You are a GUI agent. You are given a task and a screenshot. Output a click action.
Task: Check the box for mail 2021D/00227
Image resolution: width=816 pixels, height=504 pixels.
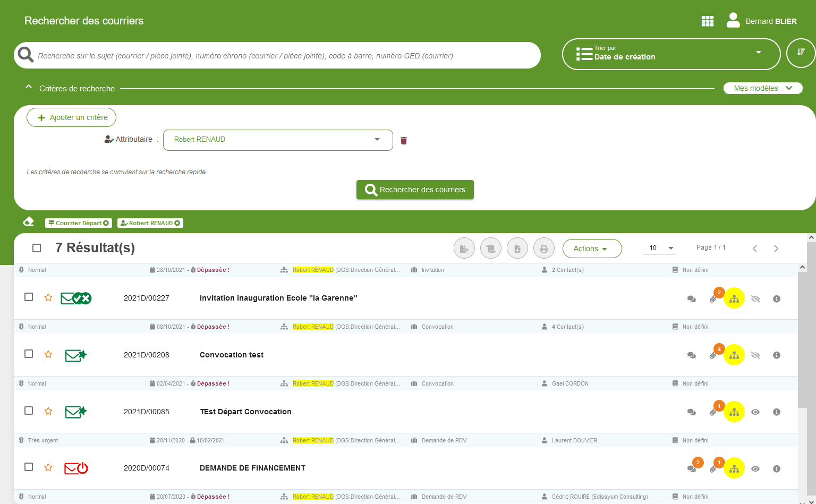(29, 297)
